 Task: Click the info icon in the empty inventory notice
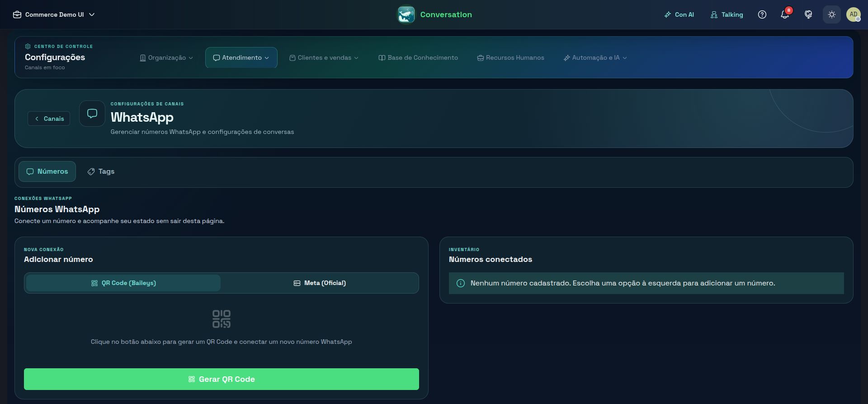[x=461, y=283]
